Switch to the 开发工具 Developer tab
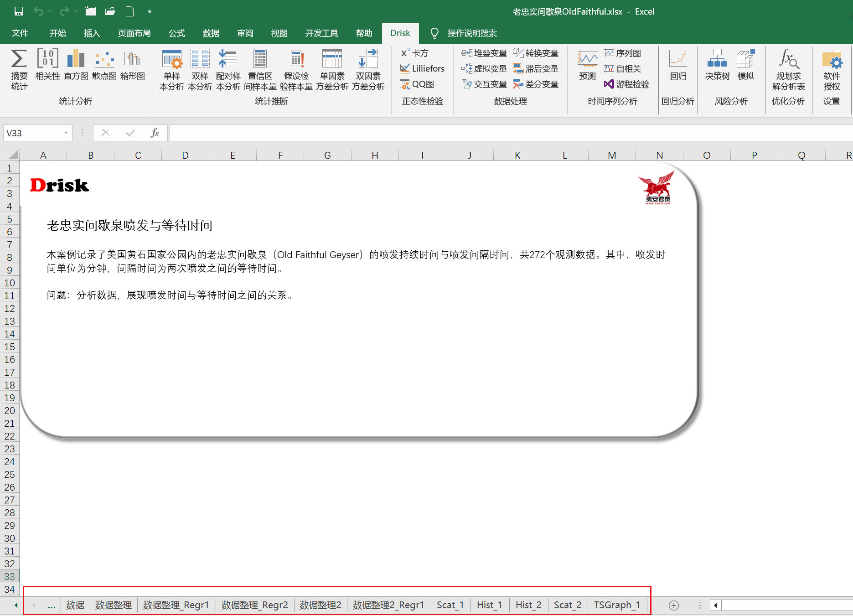The image size is (853, 616). 322,33
